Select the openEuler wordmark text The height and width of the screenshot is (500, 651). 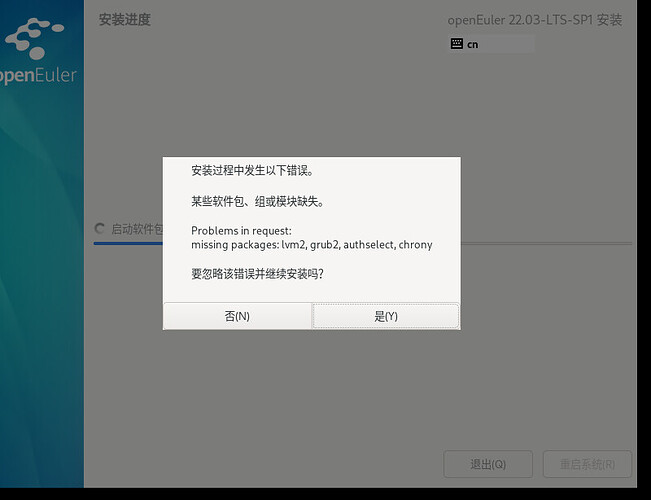(38, 76)
